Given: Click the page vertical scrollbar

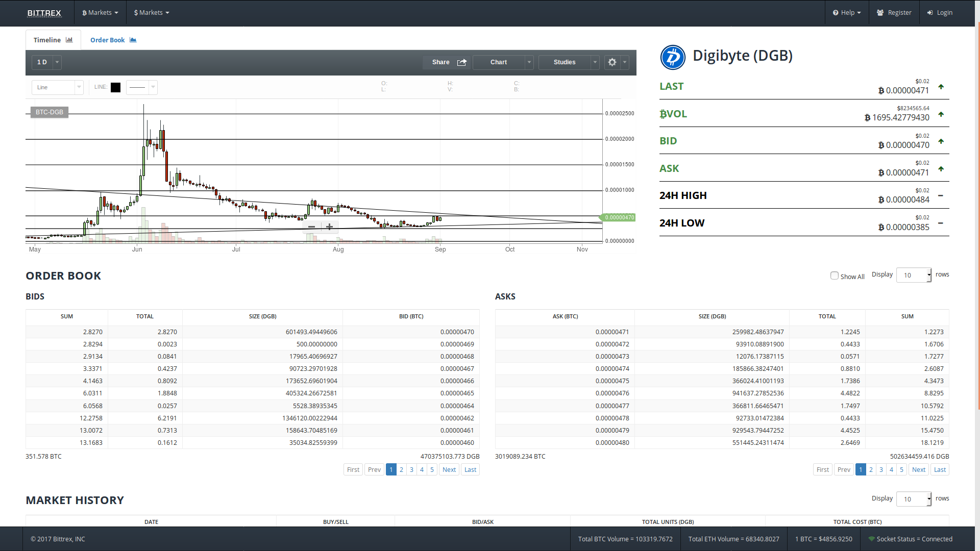Looking at the screenshot, I should click(977, 217).
